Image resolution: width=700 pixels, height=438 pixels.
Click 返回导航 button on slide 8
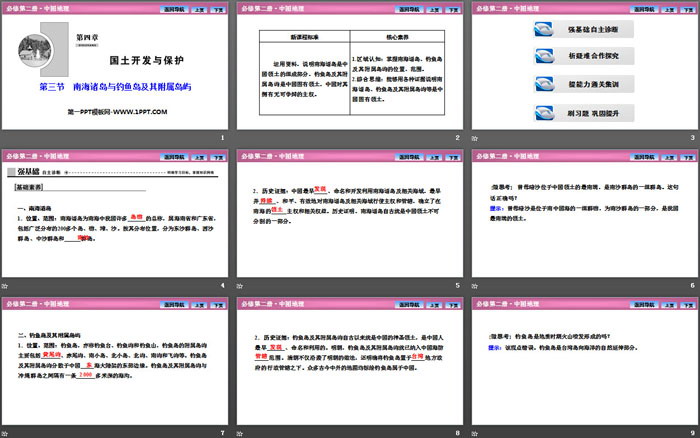tap(409, 305)
